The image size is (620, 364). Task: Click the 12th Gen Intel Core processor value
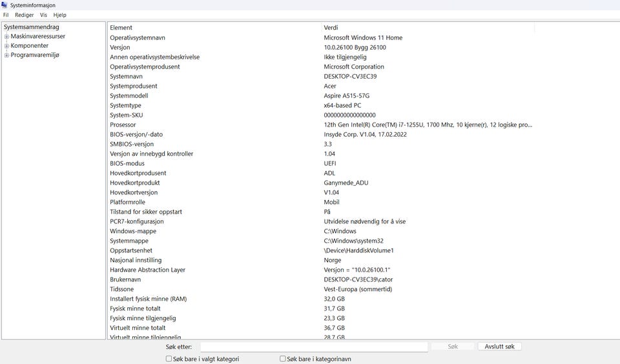pos(428,125)
